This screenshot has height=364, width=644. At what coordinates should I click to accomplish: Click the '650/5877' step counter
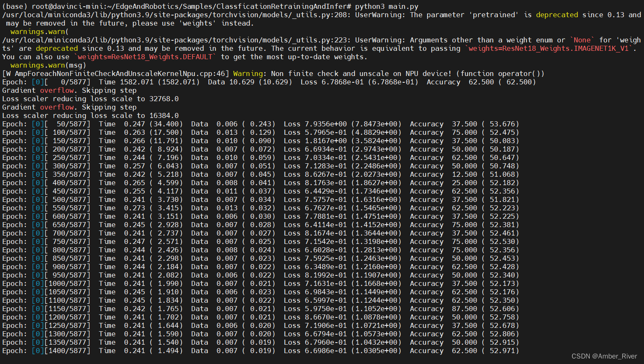(x=69, y=225)
